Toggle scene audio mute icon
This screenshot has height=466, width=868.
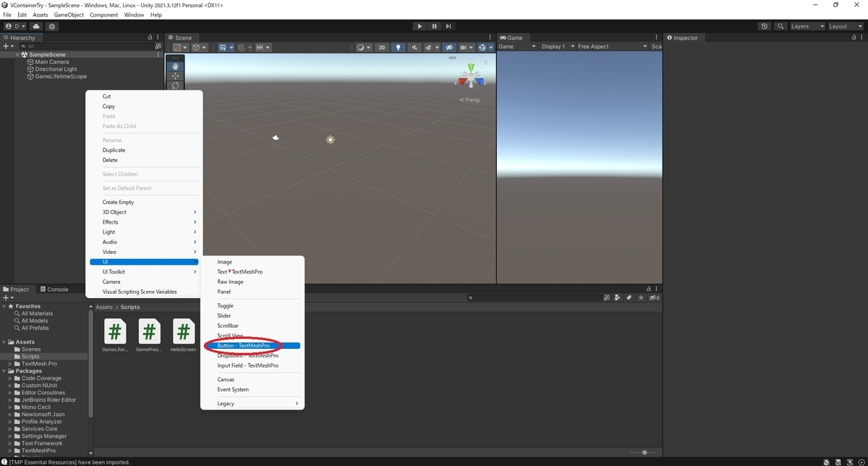tap(414, 48)
